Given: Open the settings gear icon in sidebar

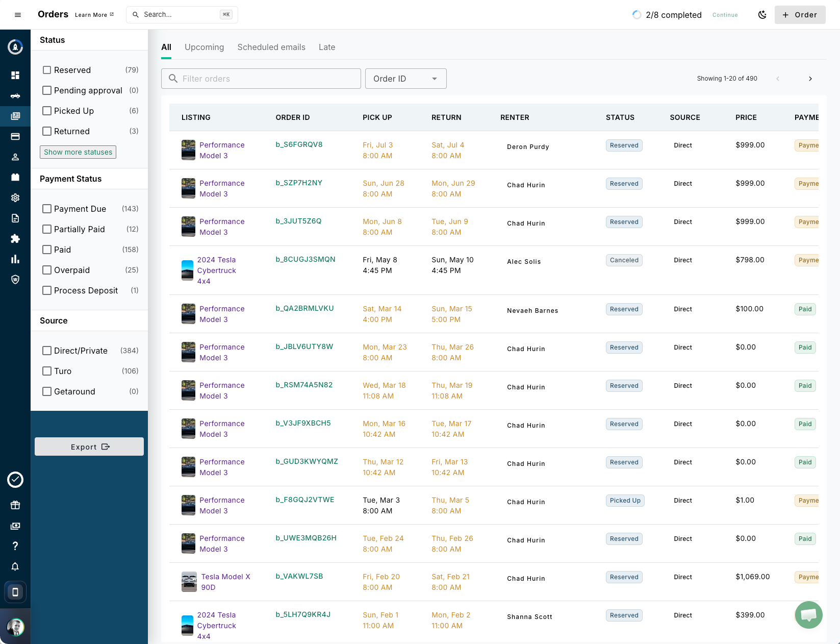Looking at the screenshot, I should coord(15,197).
